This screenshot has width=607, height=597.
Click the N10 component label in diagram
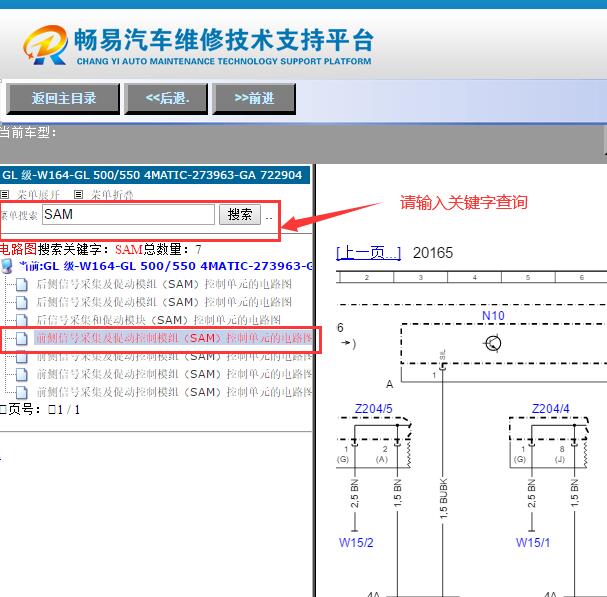[x=493, y=316]
